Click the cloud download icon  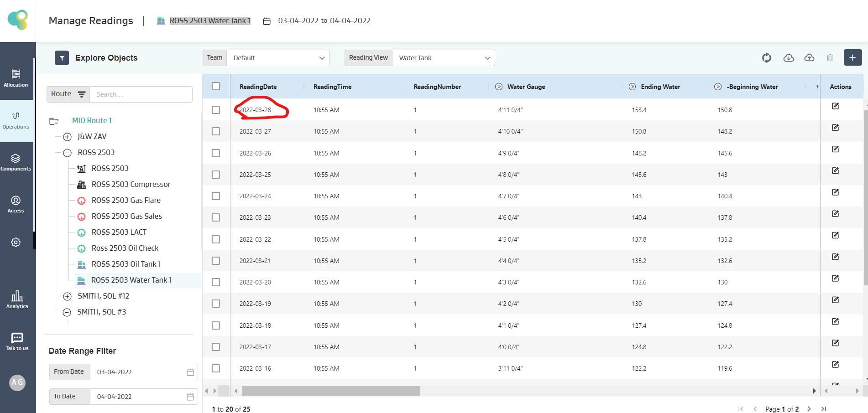pyautogui.click(x=788, y=58)
